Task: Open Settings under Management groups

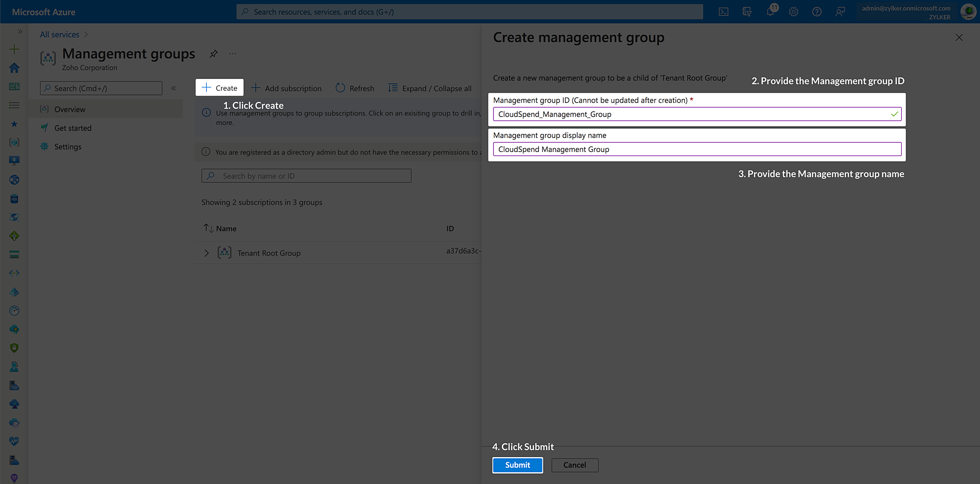Action: coord(68,146)
